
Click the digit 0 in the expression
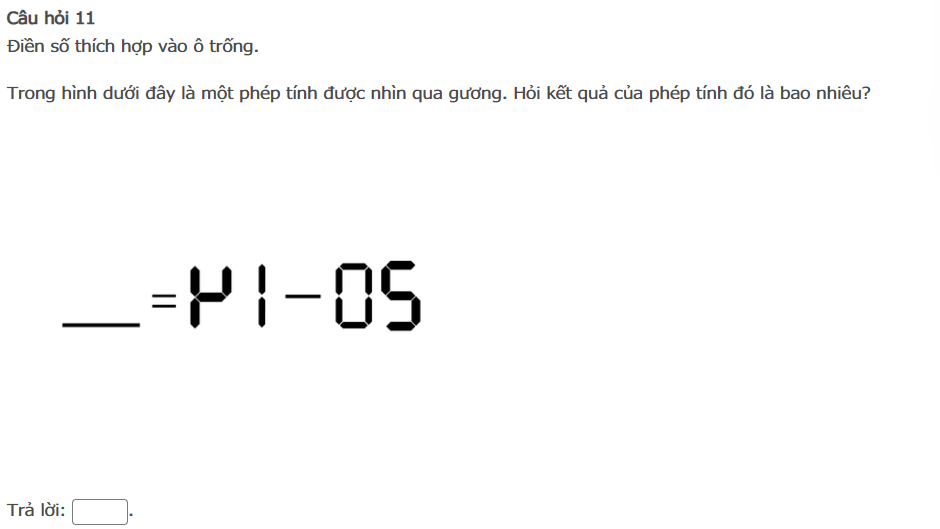tap(354, 296)
